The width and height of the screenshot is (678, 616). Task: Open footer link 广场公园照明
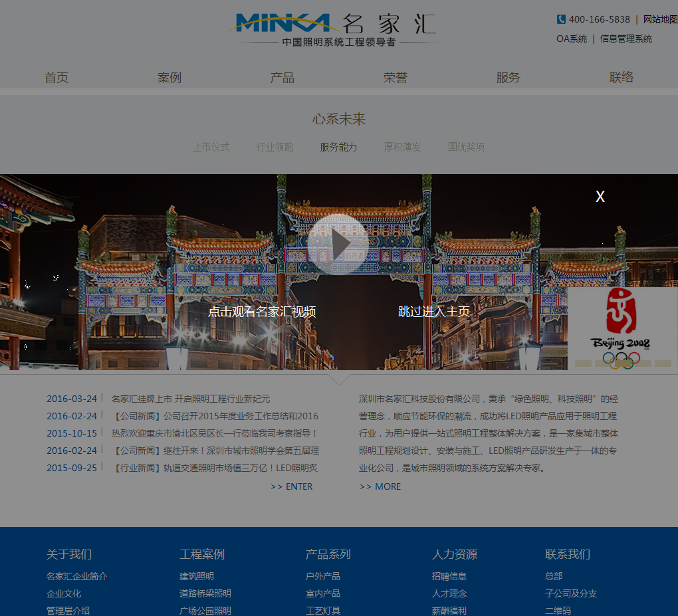(205, 611)
